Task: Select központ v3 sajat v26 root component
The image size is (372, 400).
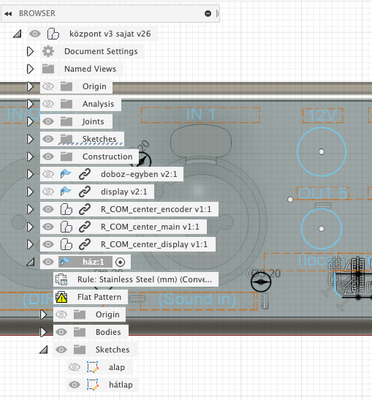Action: coord(110,34)
